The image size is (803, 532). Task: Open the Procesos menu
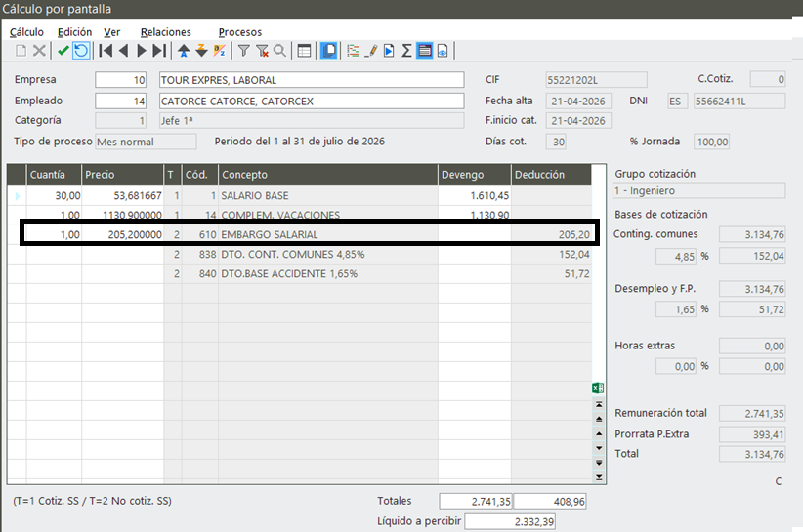[239, 32]
